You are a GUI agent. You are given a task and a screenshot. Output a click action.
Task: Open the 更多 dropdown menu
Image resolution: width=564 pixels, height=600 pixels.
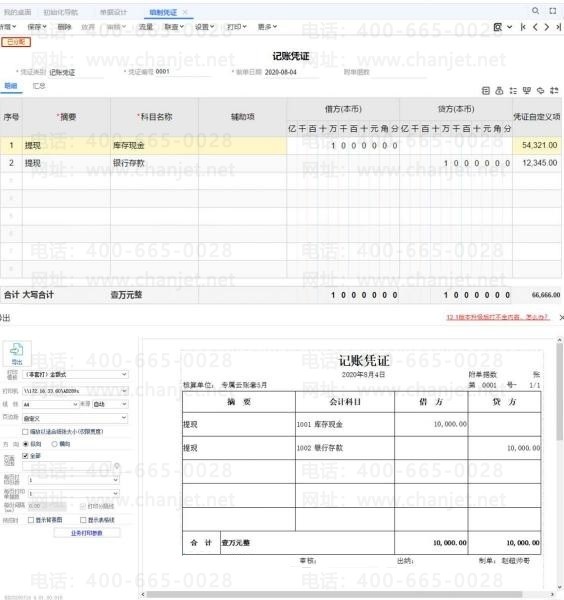267,27
